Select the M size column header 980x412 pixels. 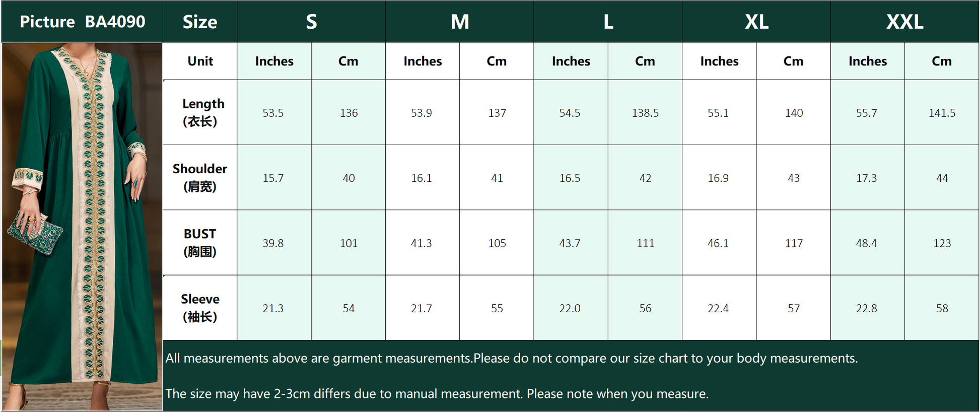(460, 22)
